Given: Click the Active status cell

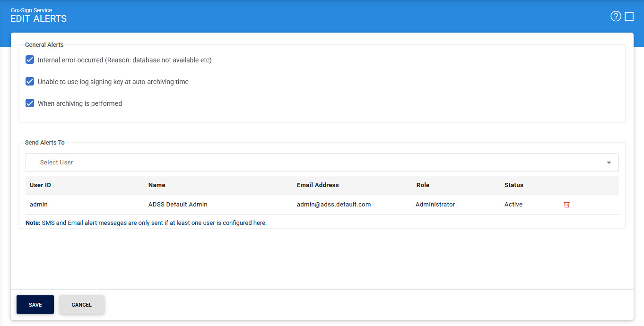Looking at the screenshot, I should [513, 205].
